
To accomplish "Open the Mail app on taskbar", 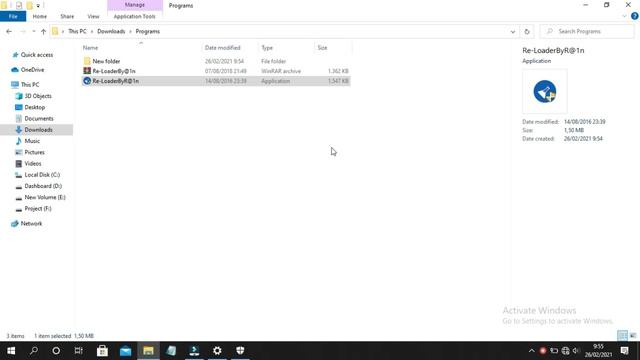I will pos(125,351).
